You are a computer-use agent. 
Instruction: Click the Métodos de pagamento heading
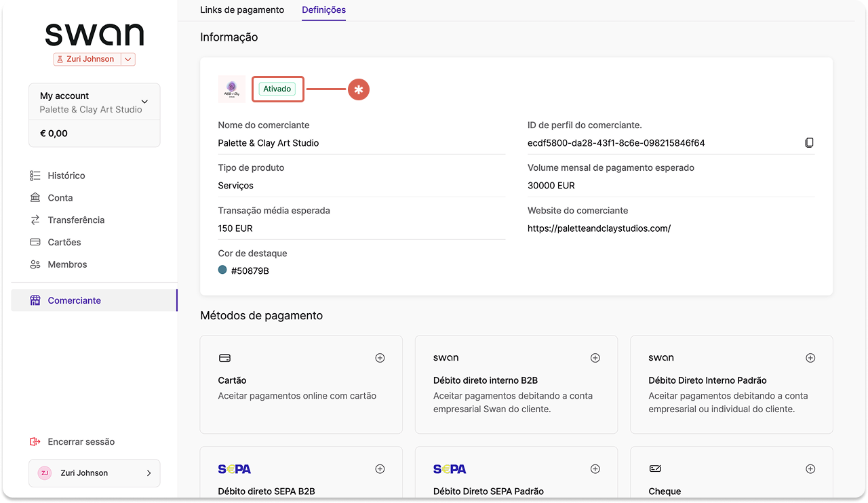[262, 315]
